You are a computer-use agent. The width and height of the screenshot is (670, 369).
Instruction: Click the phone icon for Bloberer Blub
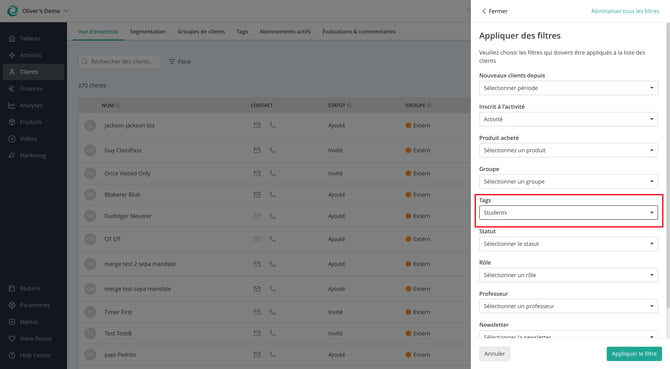272,194
